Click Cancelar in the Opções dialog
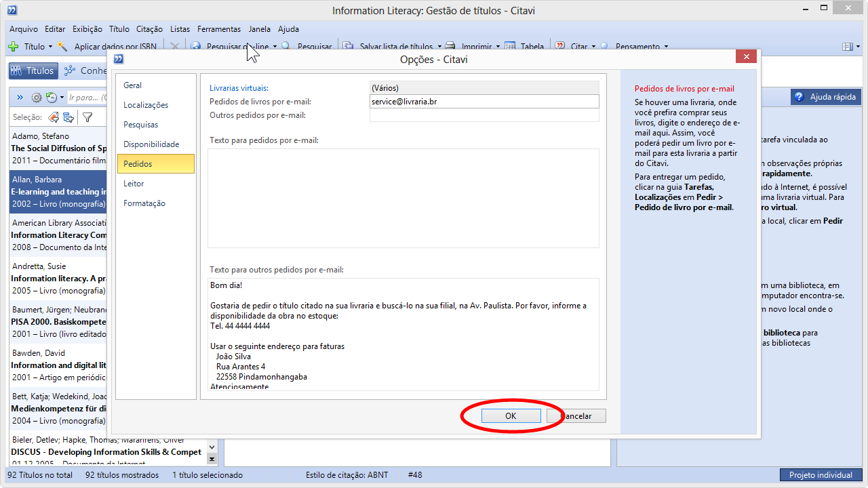The image size is (868, 488). click(576, 416)
